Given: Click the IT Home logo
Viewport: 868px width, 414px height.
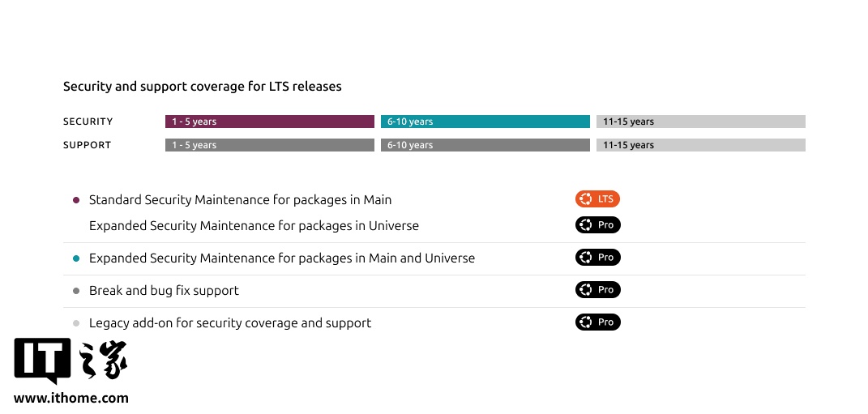Looking at the screenshot, I should [71, 361].
